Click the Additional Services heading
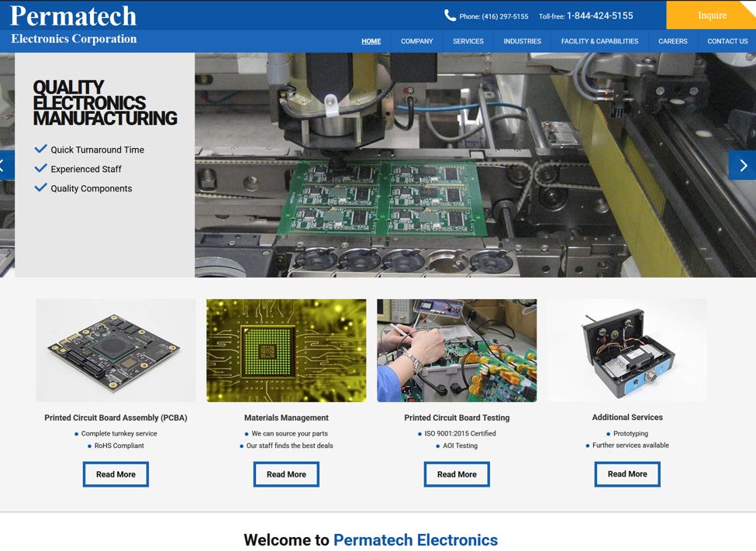Image resolution: width=756 pixels, height=551 pixels. coord(627,417)
